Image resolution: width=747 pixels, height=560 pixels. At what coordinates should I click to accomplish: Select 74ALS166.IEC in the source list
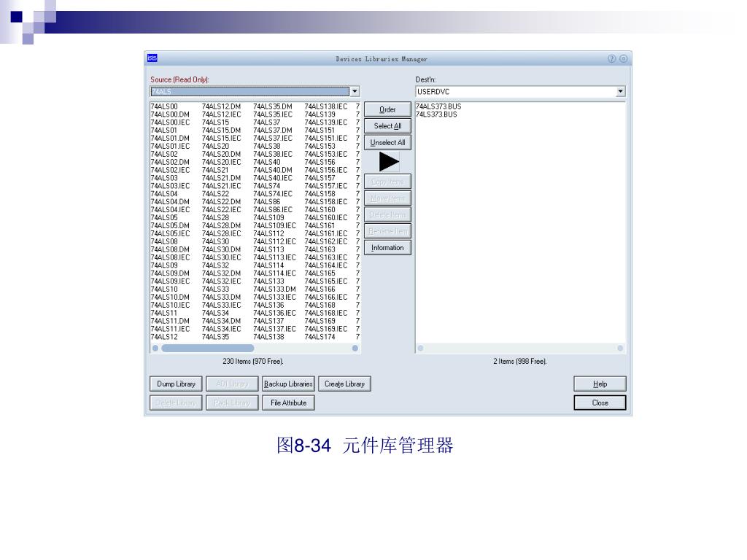(x=326, y=297)
